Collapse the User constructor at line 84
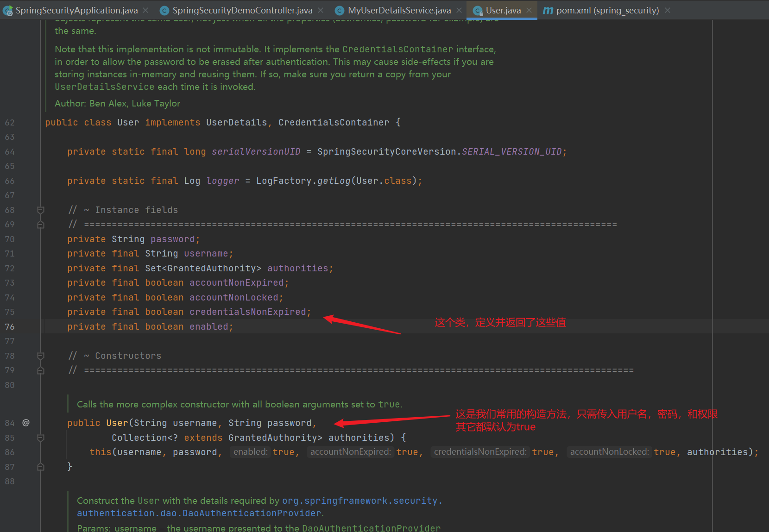Image resolution: width=769 pixels, height=532 pixels. coord(40,438)
